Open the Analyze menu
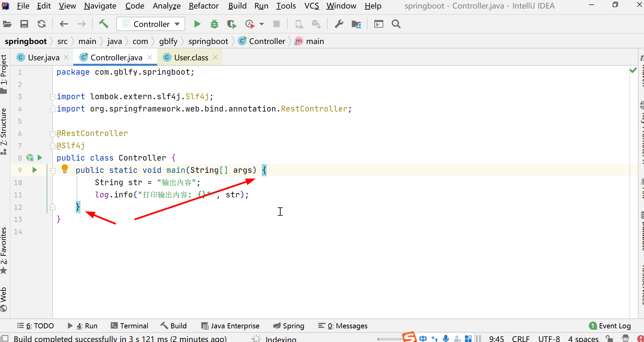Screen dimensions: 644x342 click(167, 6)
